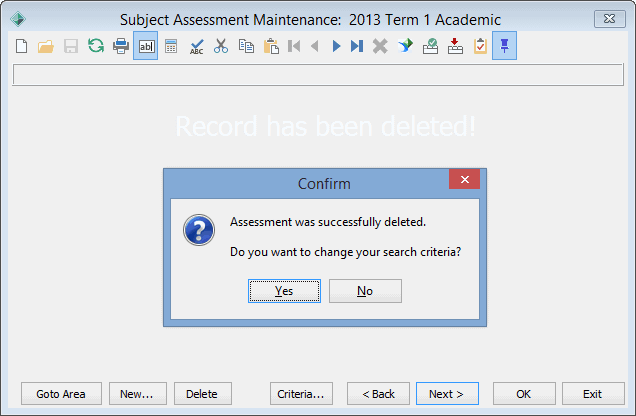Image resolution: width=636 pixels, height=416 pixels.
Task: Click the New... button
Action: tap(138, 394)
